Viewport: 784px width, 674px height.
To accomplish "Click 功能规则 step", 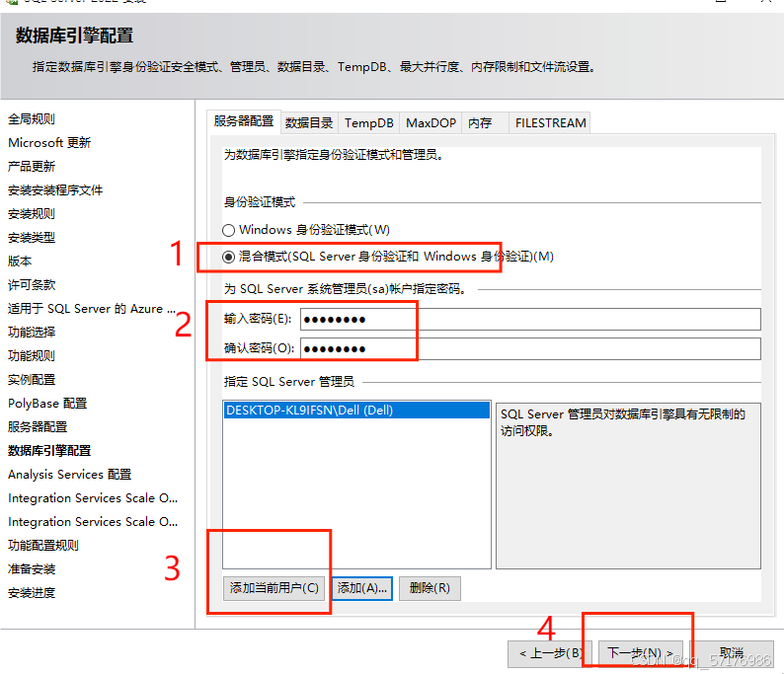I will 32,355.
